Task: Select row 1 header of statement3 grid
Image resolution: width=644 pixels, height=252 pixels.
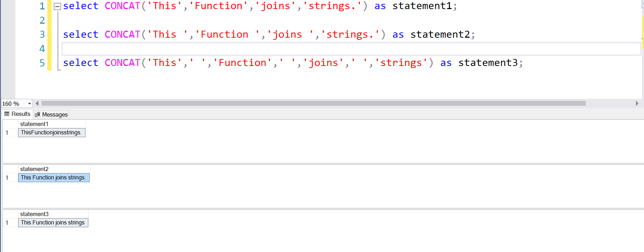Action: point(10,223)
